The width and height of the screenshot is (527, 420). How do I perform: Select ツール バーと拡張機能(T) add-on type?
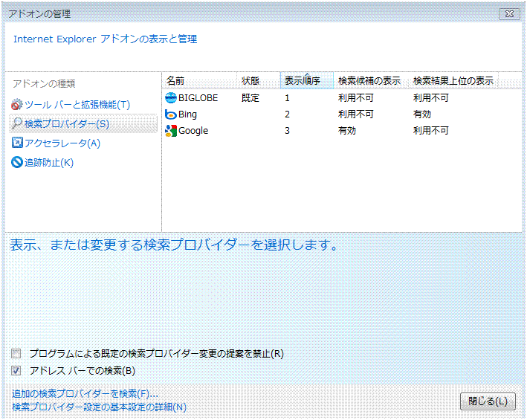pyautogui.click(x=77, y=105)
